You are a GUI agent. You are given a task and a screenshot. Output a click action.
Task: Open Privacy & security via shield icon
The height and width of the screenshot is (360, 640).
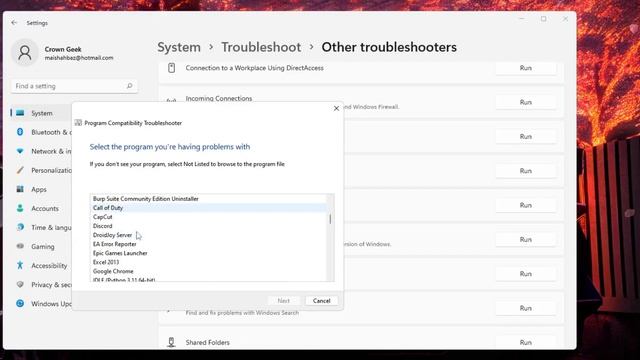click(x=20, y=284)
